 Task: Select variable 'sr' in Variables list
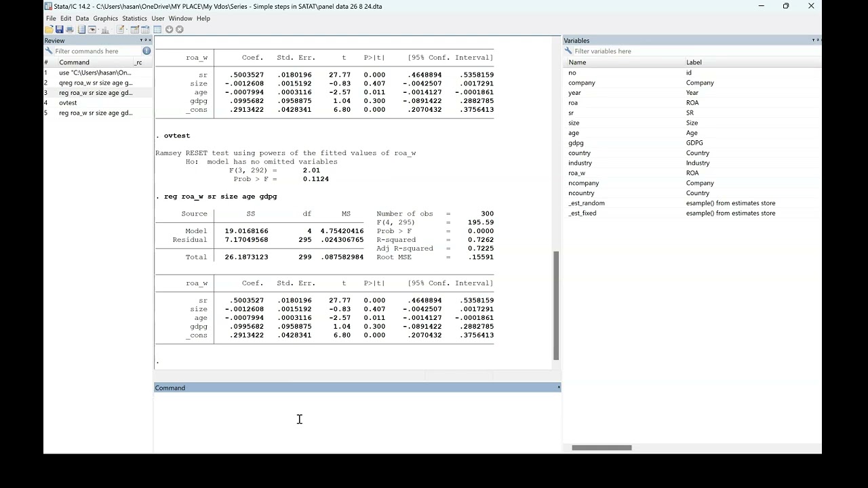(x=692, y=113)
